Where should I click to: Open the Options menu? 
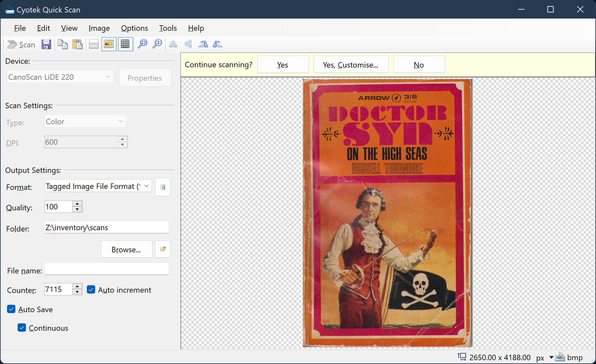(x=135, y=28)
